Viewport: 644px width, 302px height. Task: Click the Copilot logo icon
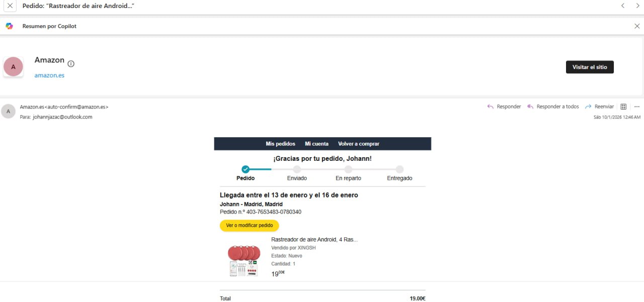[9, 26]
